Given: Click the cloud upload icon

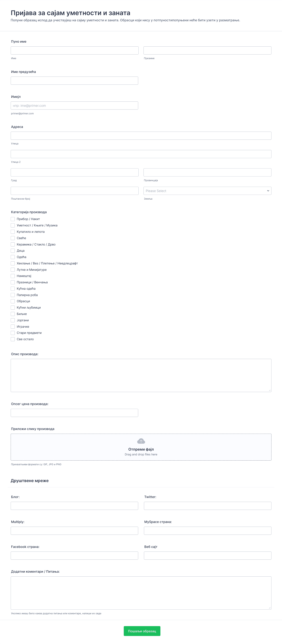Looking at the screenshot, I should (x=141, y=441).
